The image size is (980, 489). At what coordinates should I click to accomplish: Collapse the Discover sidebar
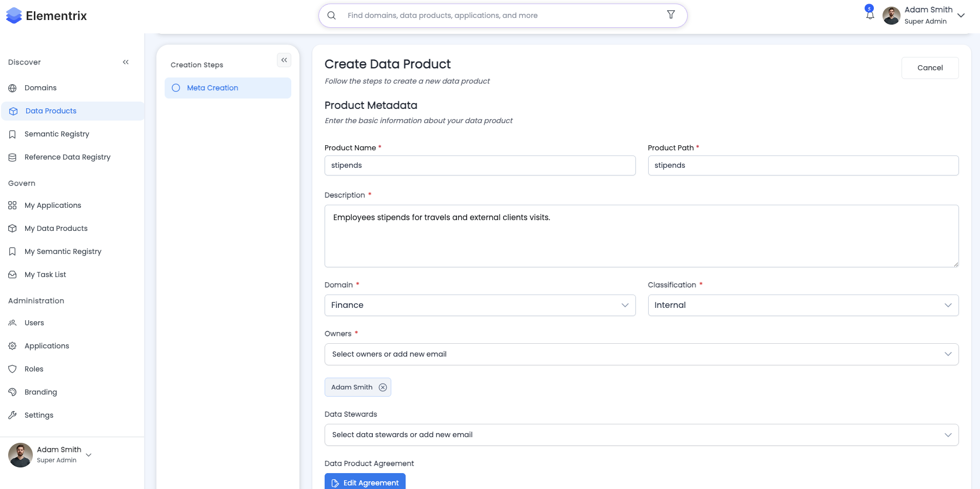pos(126,62)
